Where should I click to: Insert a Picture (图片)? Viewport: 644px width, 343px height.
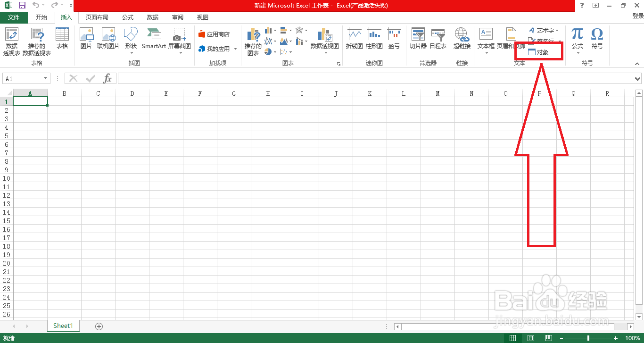pos(86,39)
